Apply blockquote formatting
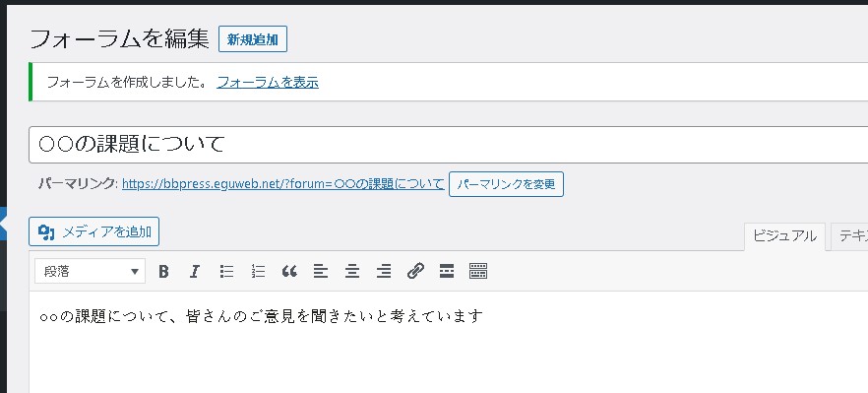The width and height of the screenshot is (868, 393). click(289, 271)
